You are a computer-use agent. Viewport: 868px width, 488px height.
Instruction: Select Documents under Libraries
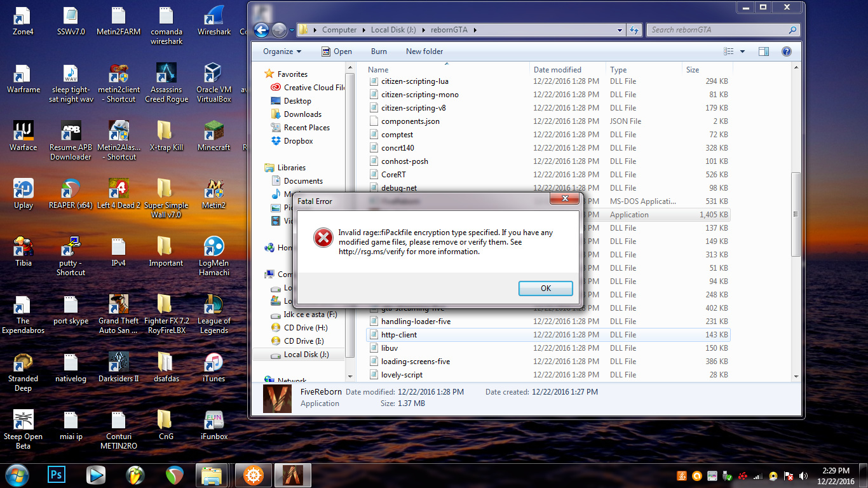[303, 181]
